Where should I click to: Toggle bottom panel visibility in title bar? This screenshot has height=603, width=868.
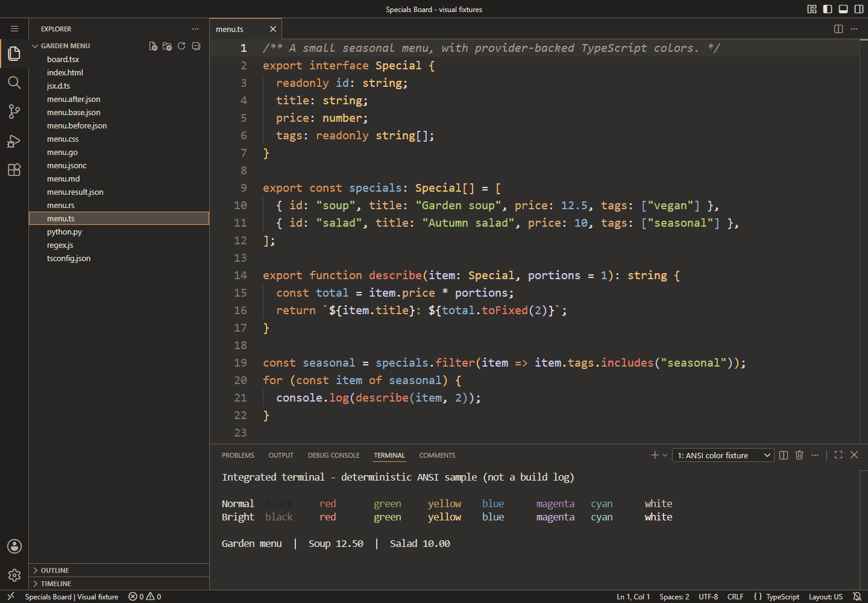[843, 9]
